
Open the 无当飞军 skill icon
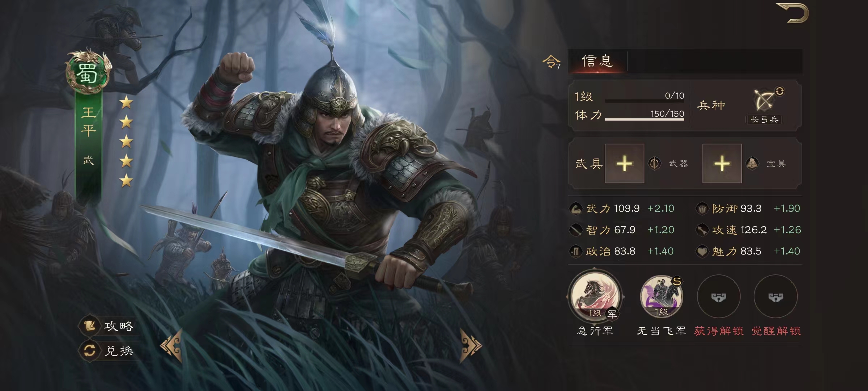pyautogui.click(x=661, y=296)
